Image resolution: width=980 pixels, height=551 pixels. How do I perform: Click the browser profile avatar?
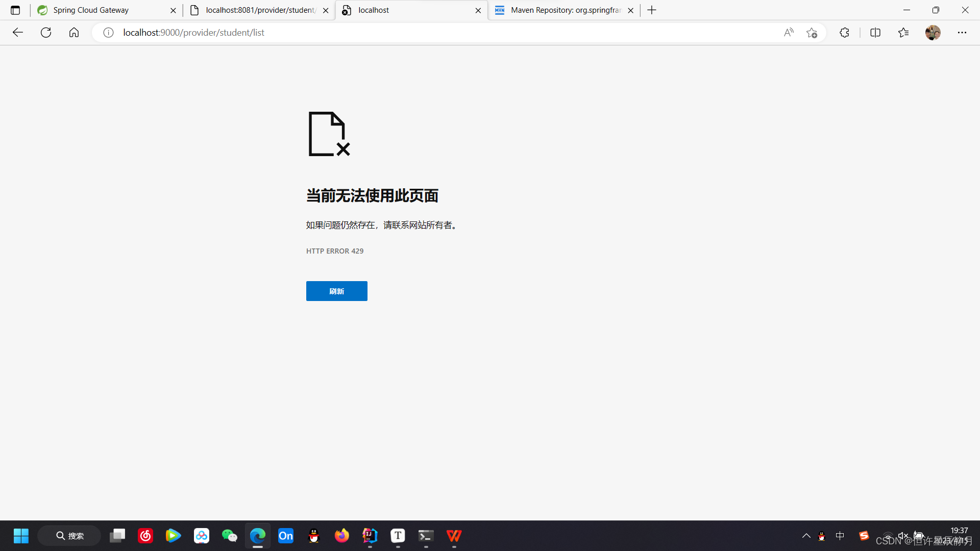pyautogui.click(x=933, y=32)
